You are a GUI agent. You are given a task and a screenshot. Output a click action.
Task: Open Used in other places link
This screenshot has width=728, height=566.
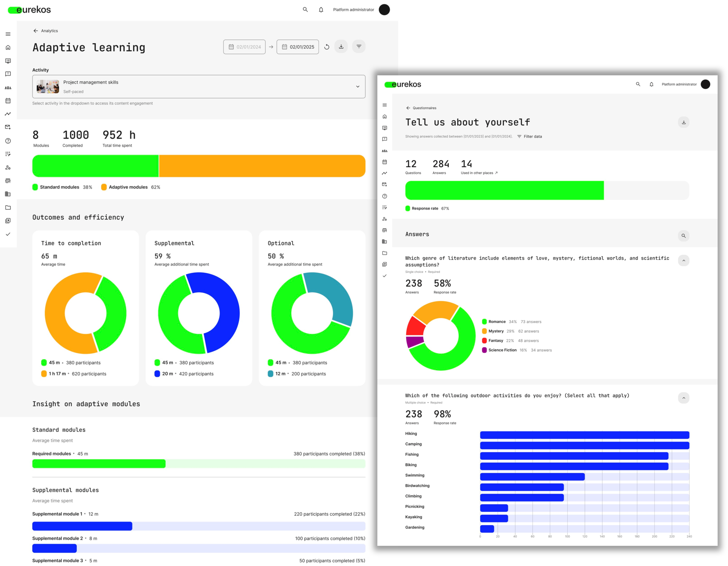[479, 173]
